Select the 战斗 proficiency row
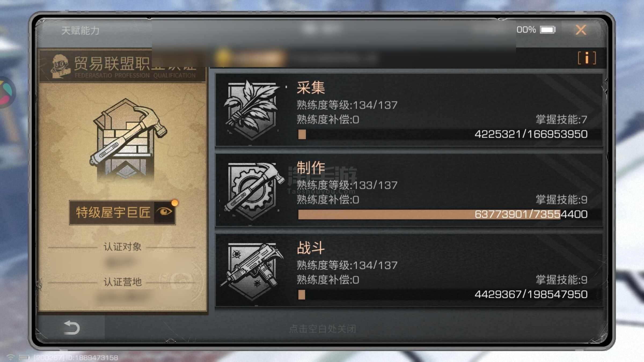The image size is (644, 362). (409, 270)
